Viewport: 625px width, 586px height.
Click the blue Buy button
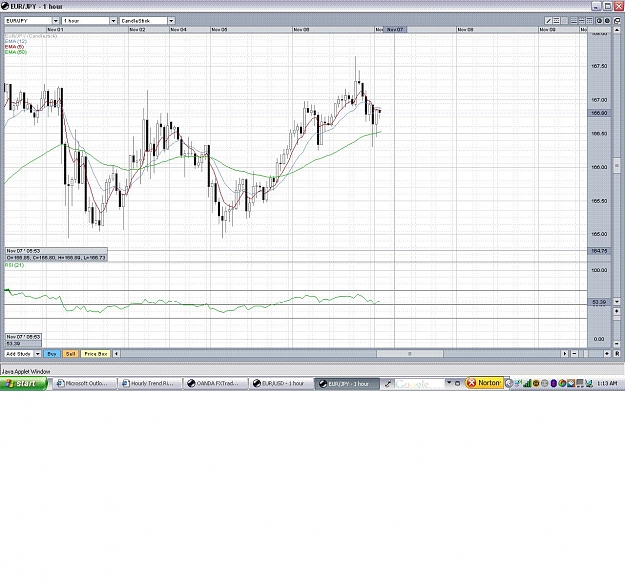(x=52, y=354)
